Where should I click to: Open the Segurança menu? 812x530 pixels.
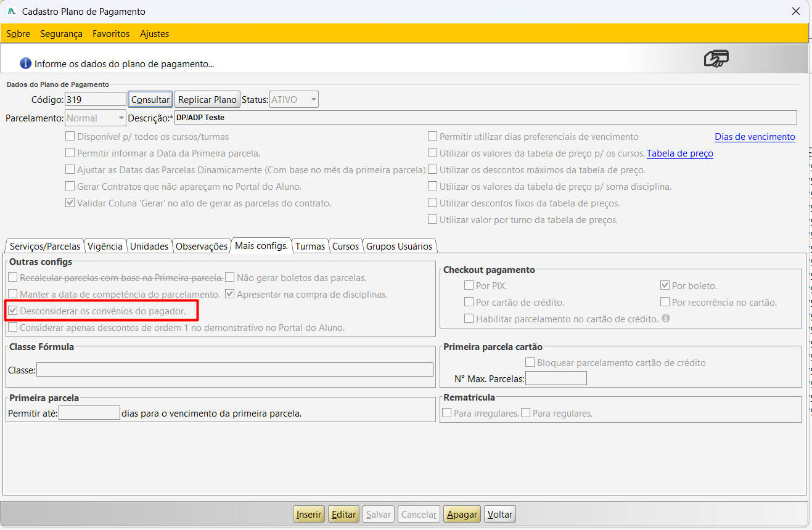[61, 34]
